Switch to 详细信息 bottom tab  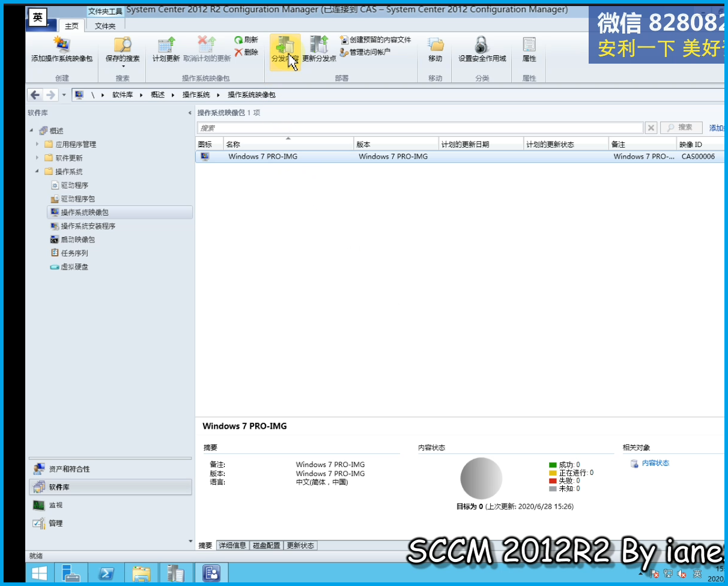coord(232,545)
